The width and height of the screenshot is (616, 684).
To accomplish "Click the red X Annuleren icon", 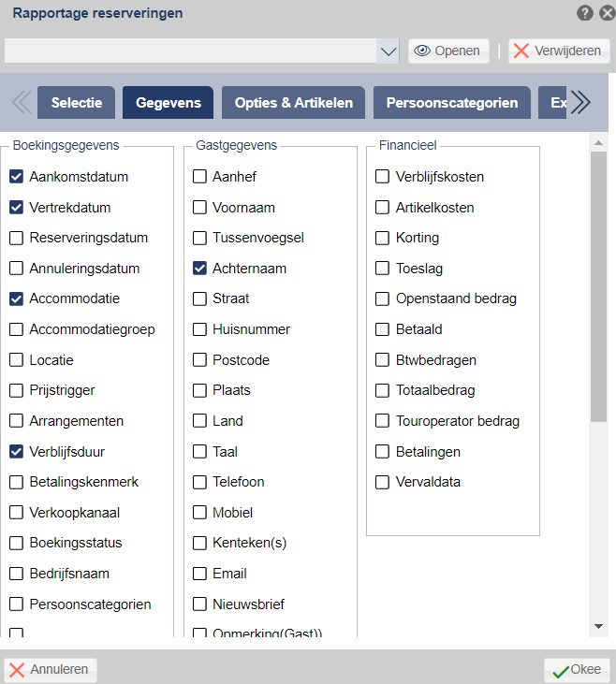I will coord(17,670).
